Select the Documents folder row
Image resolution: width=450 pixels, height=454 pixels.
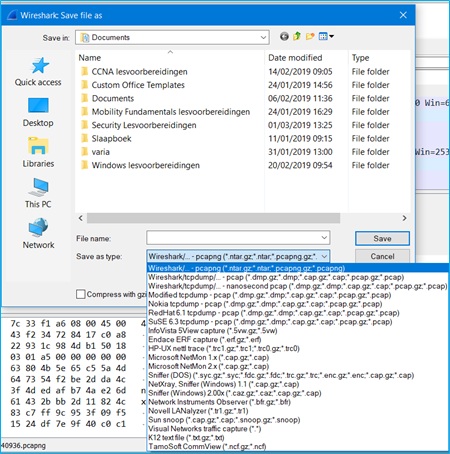[x=243, y=98]
